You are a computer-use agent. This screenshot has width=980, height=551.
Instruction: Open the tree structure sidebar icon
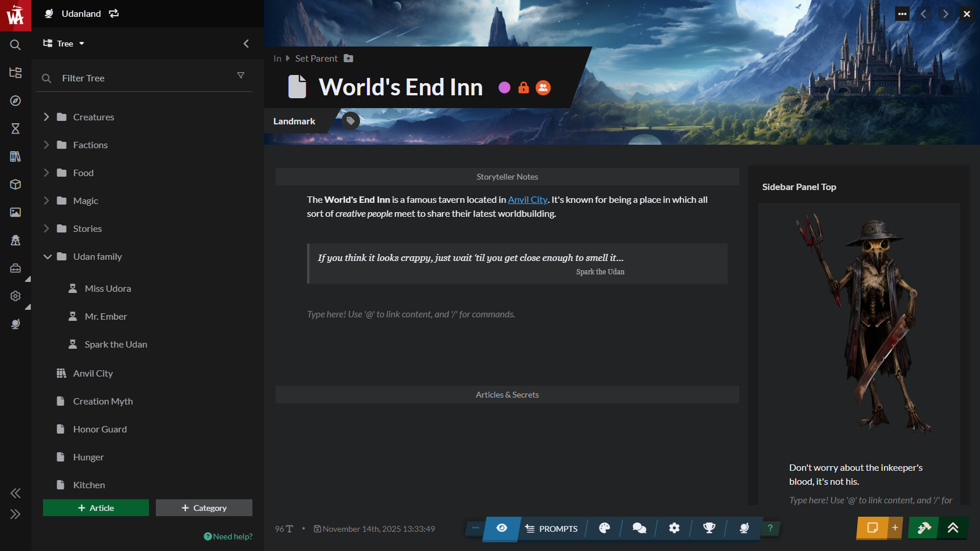[16, 73]
